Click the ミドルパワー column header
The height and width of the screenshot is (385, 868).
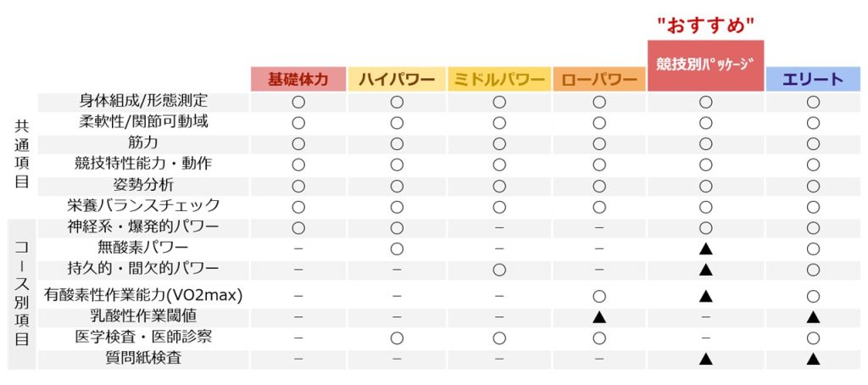[499, 79]
